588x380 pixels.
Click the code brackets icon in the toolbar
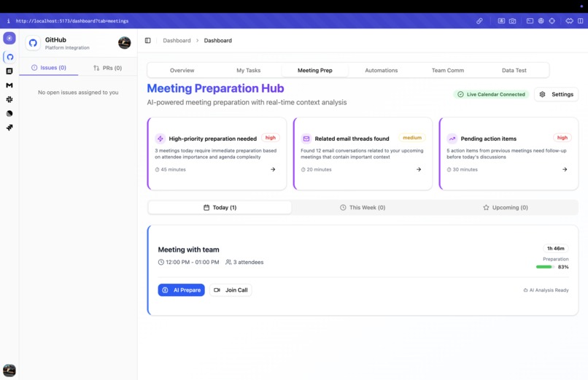[x=569, y=21]
